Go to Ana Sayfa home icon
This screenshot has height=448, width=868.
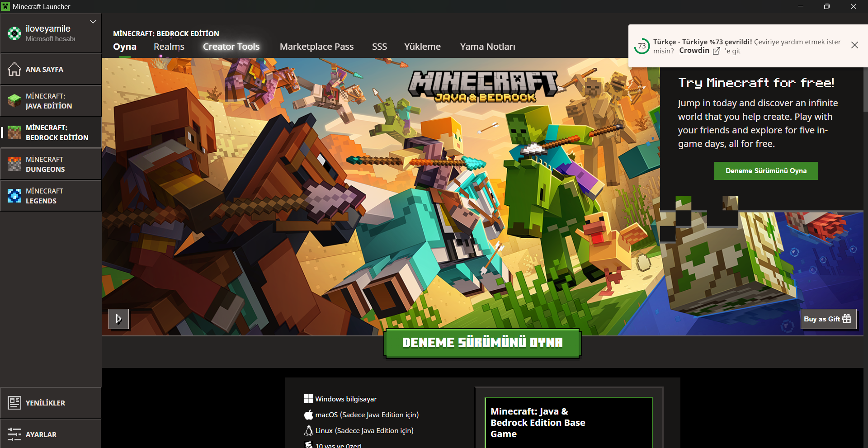click(14, 69)
